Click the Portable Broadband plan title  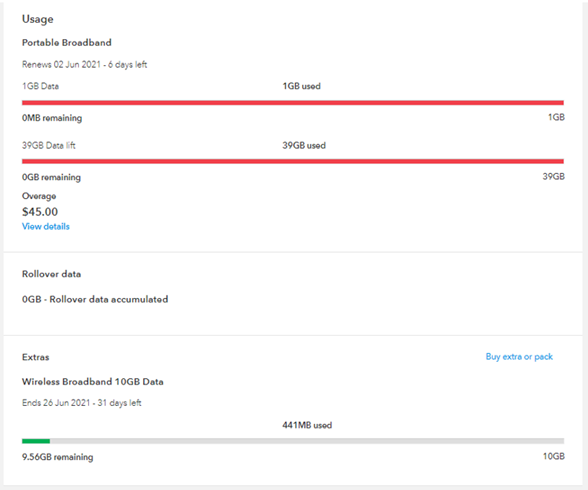pyautogui.click(x=67, y=42)
